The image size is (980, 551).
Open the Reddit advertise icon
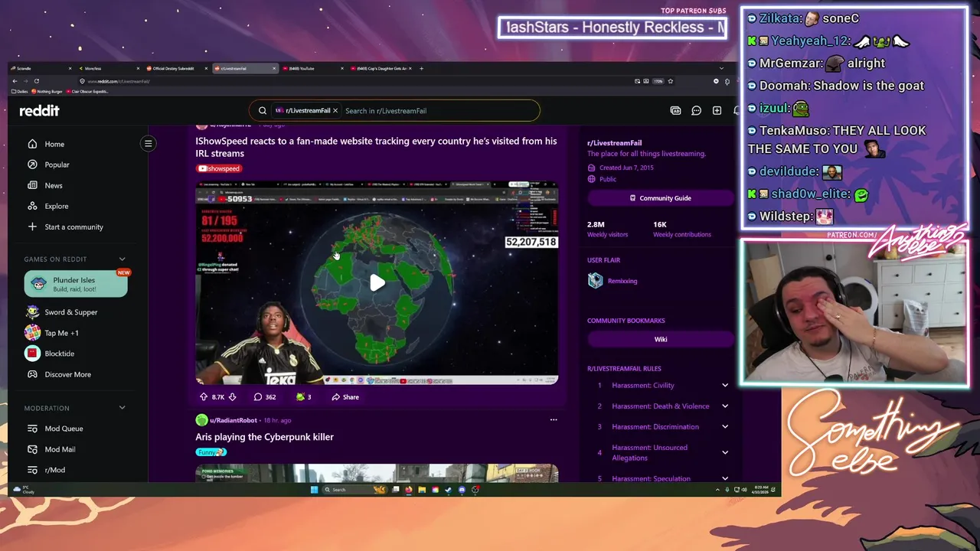[x=675, y=110]
